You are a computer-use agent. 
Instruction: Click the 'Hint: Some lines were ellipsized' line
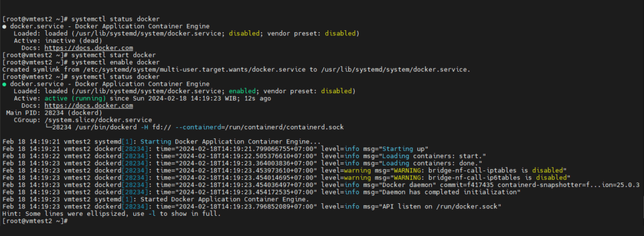(x=111, y=214)
